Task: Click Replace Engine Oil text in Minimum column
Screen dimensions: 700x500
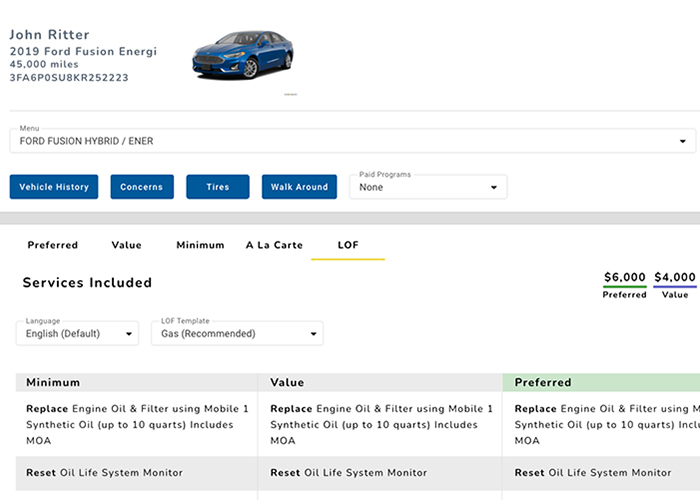Action: click(x=137, y=425)
